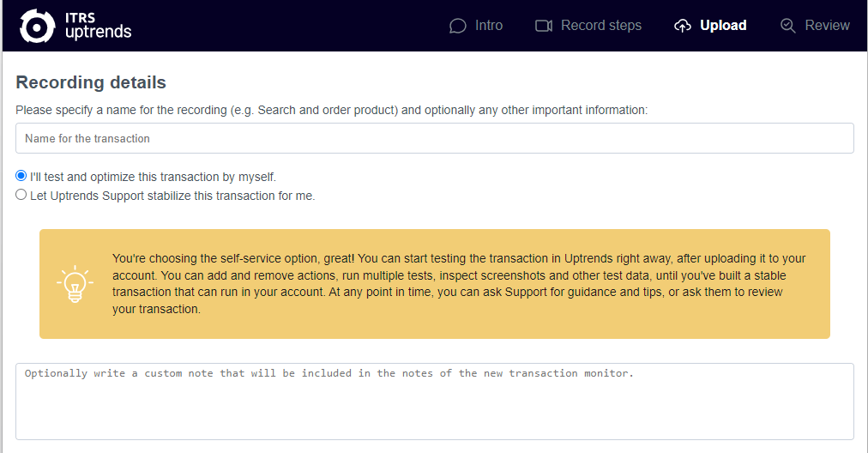Screen dimensions: 868x453
Task: Switch to the Record steps tab
Action: [x=588, y=26]
